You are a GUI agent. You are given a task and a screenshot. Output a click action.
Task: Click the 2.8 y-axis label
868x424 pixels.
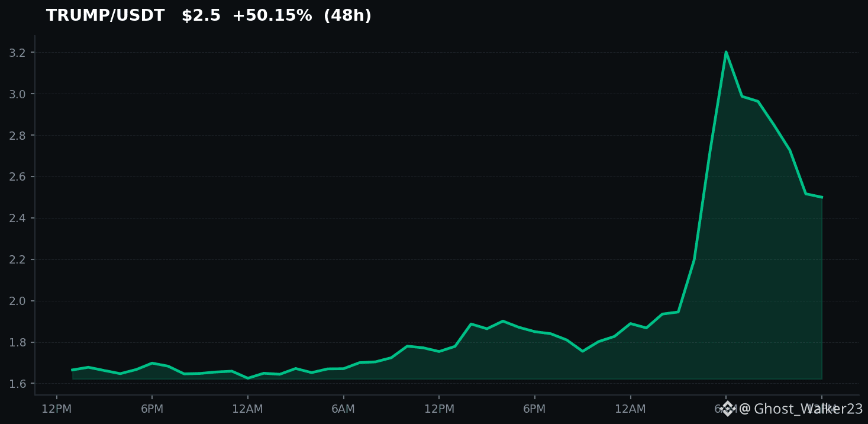pos(18,136)
